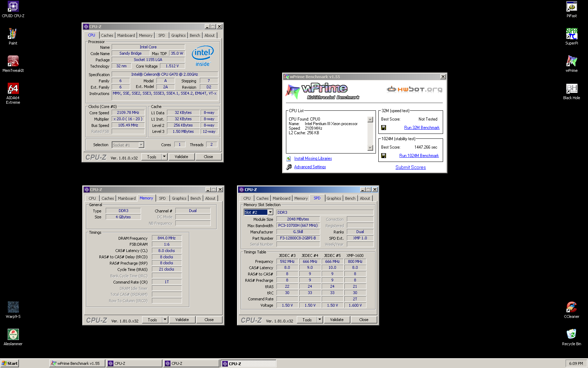Click the Intel inside logo in CPU-Z
588x368 pixels.
click(x=203, y=56)
